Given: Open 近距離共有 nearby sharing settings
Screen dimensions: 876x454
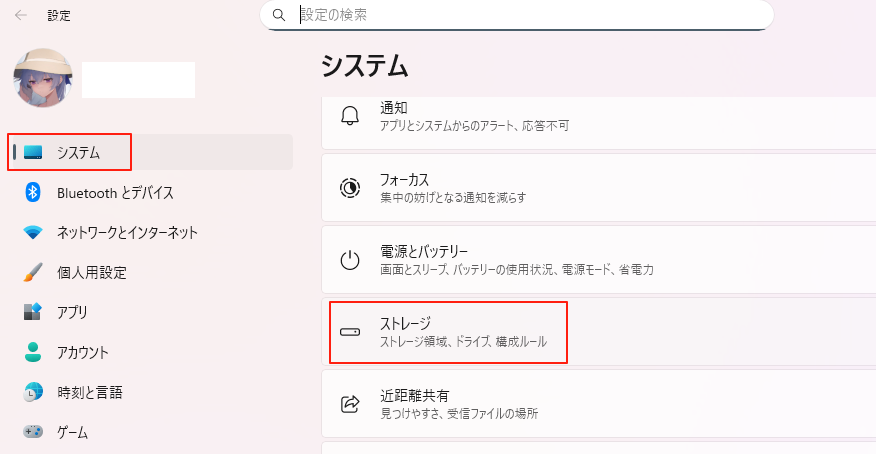Looking at the screenshot, I should pos(598,403).
